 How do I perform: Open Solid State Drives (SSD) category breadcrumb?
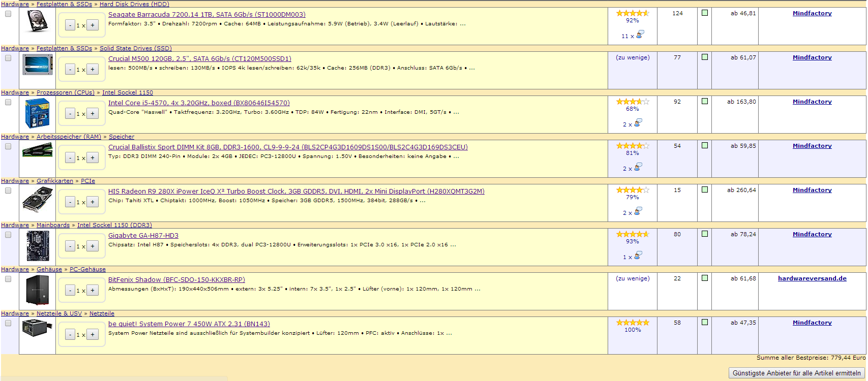tap(136, 48)
